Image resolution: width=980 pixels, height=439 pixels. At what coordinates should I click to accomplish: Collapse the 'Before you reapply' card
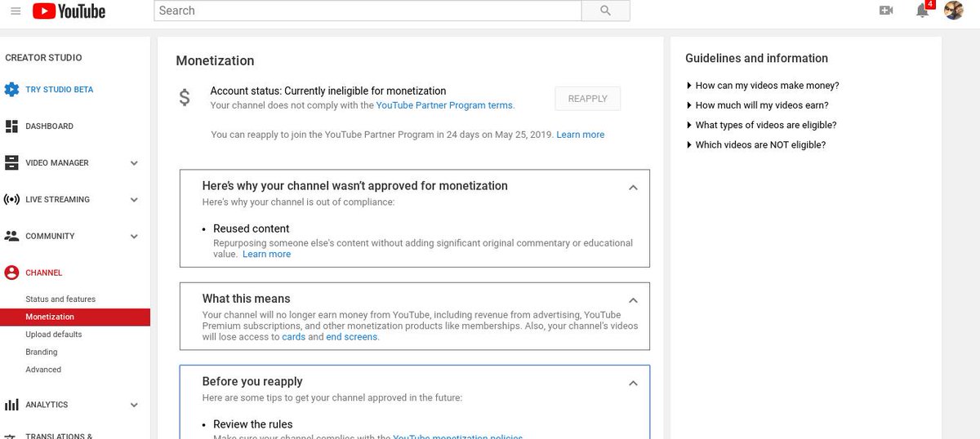coord(632,383)
